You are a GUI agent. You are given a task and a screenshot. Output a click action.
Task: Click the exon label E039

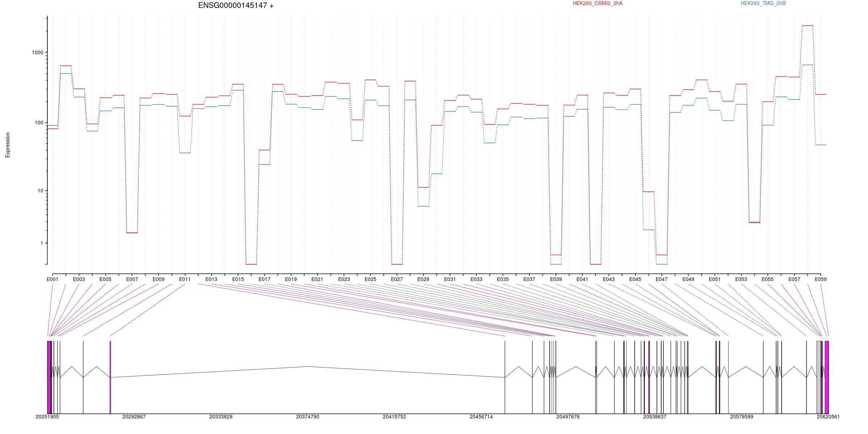(x=556, y=279)
